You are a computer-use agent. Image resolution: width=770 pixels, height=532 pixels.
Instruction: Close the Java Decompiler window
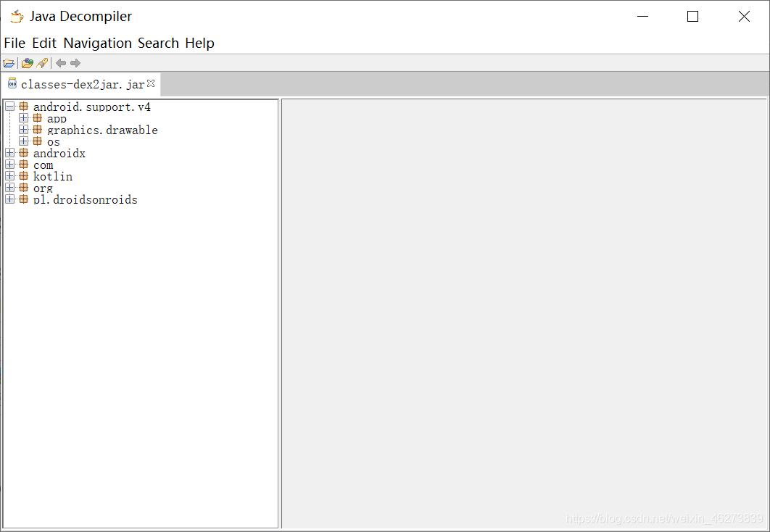(744, 16)
